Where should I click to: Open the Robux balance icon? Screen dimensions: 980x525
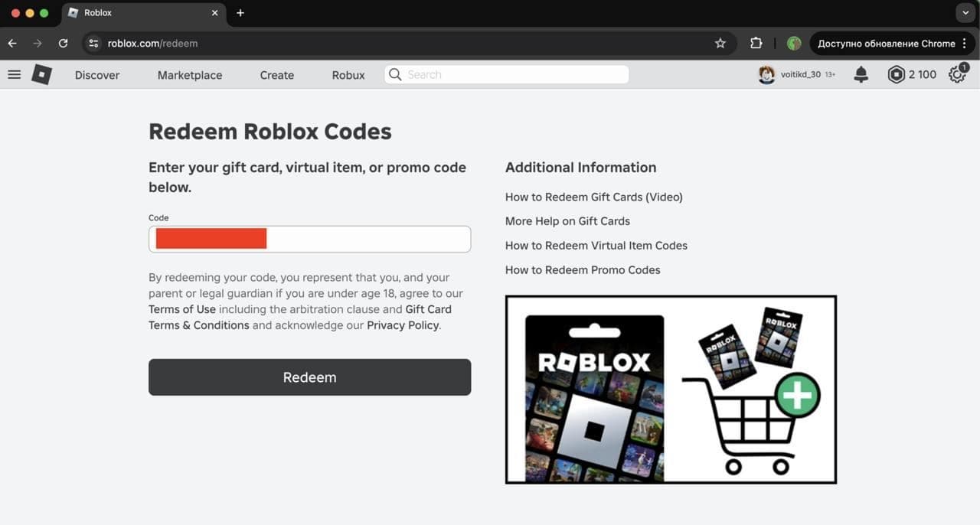896,74
